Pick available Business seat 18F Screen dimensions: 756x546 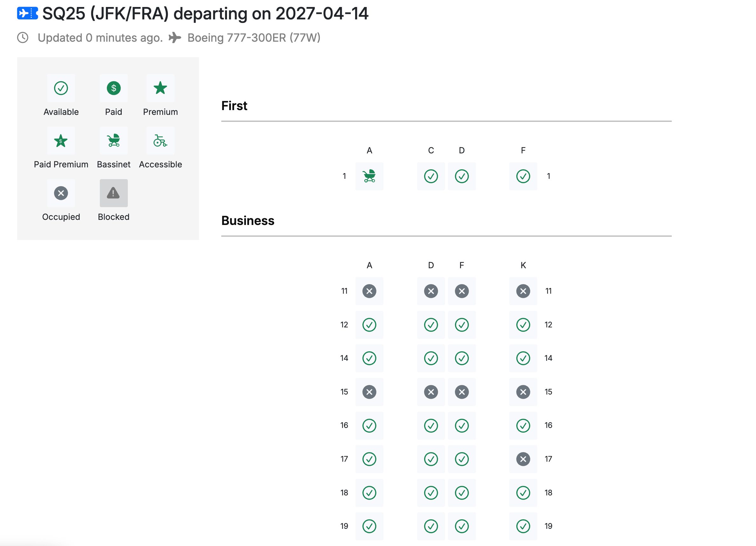coord(462,493)
